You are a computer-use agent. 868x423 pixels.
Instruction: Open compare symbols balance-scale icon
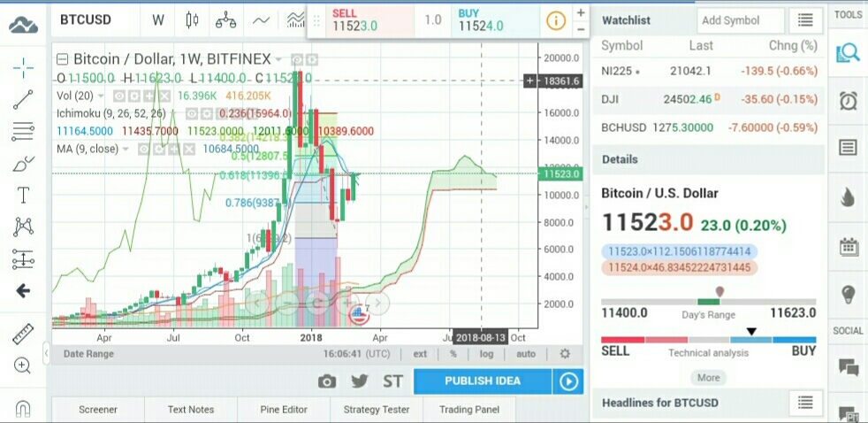[x=226, y=20]
